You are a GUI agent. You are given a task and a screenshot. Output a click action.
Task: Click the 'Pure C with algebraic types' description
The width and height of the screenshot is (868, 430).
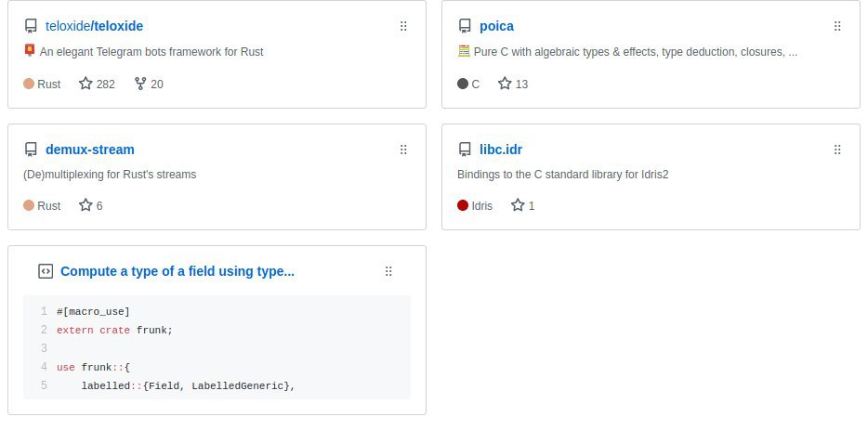(x=636, y=52)
